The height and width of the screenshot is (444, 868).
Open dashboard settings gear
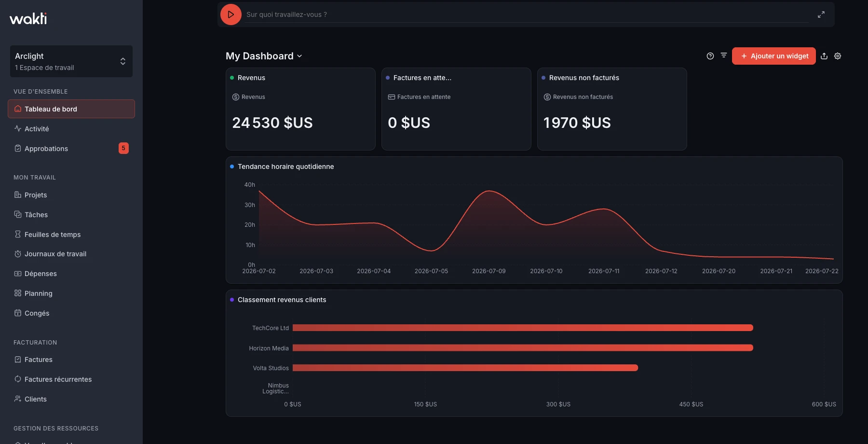click(838, 56)
